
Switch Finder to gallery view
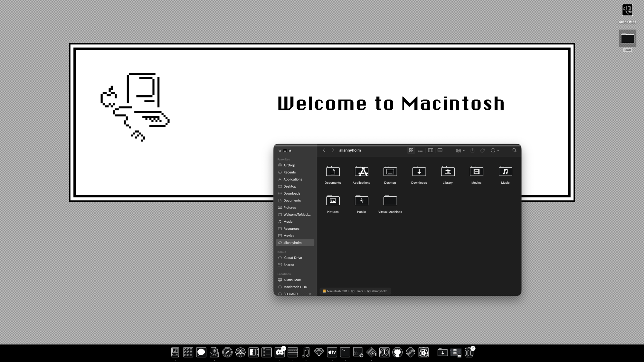click(x=440, y=150)
